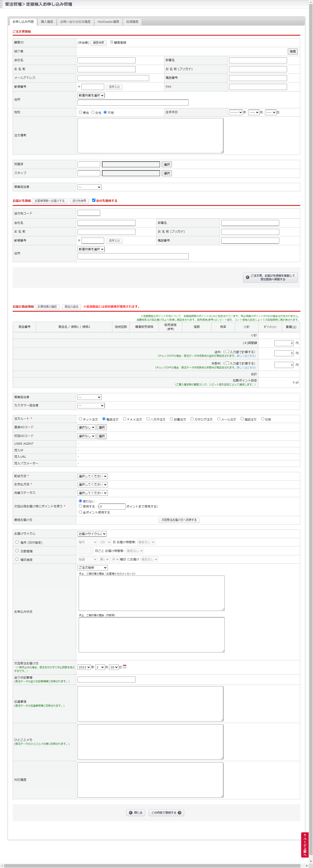Expand the 配送方法 dropdown

93,476
